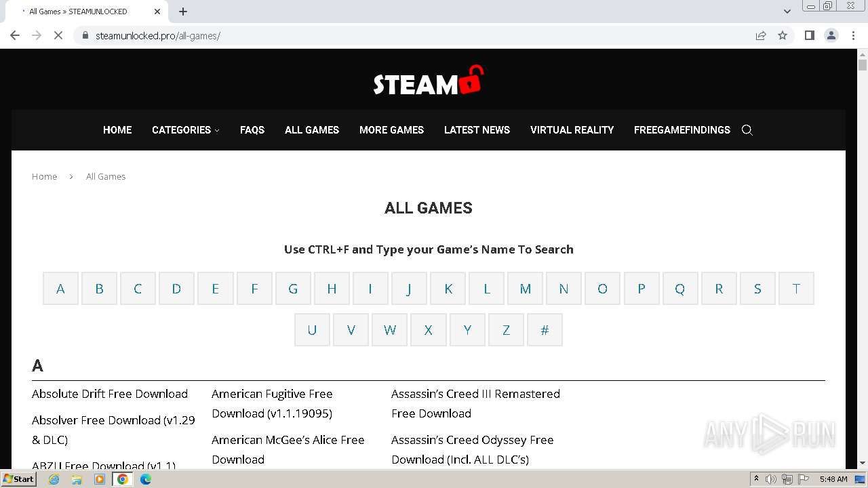Jump to letter J games
The width and height of the screenshot is (868, 488).
(x=409, y=289)
